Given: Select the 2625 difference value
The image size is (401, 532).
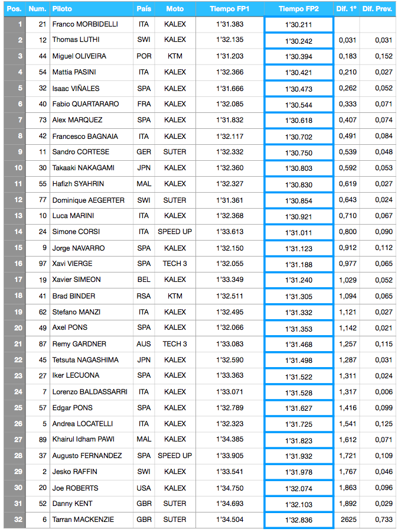Looking at the screenshot, I should 348,520.
